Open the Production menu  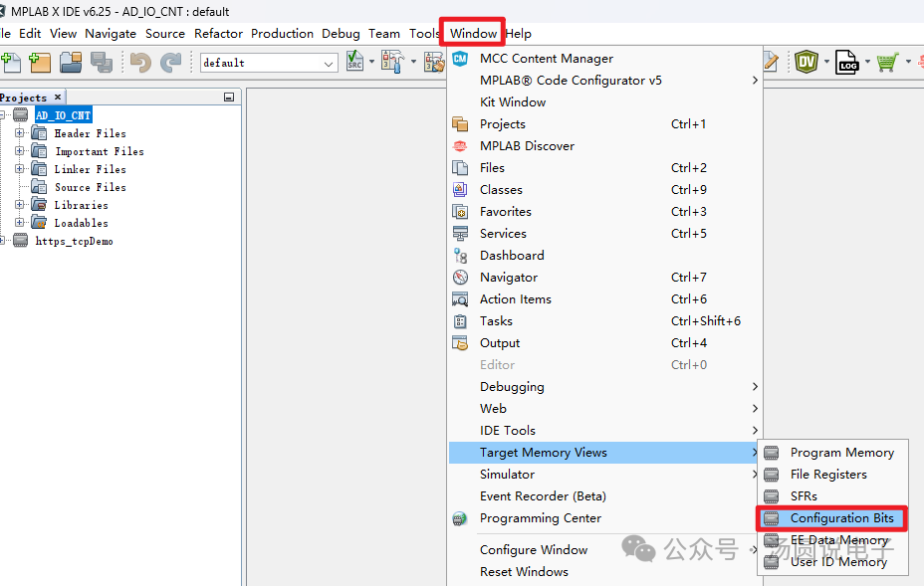click(x=282, y=34)
